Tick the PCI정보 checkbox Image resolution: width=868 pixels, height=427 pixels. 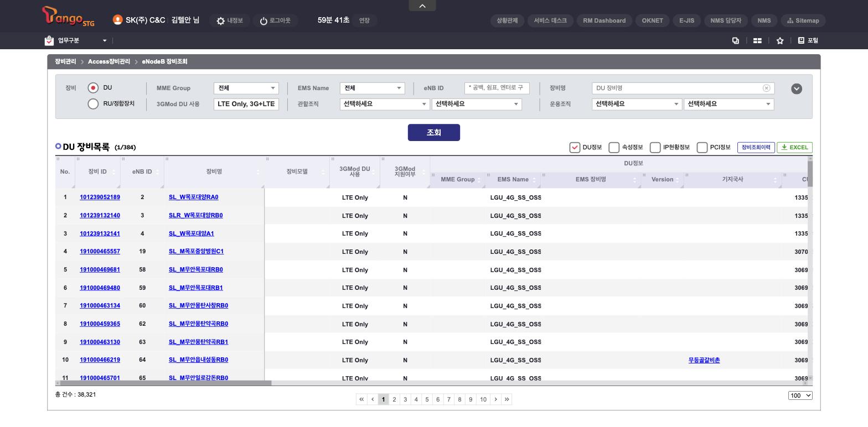(702, 147)
